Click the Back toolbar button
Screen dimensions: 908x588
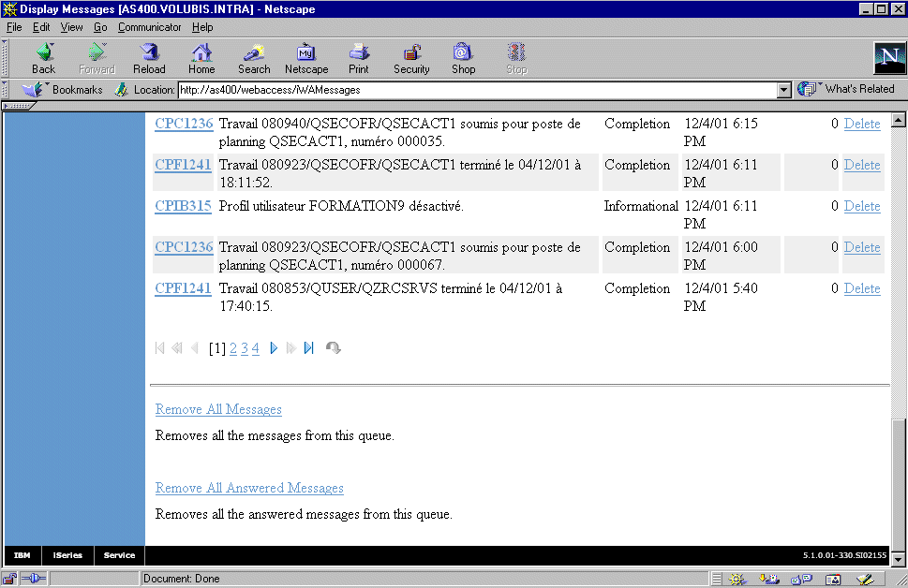pos(44,58)
